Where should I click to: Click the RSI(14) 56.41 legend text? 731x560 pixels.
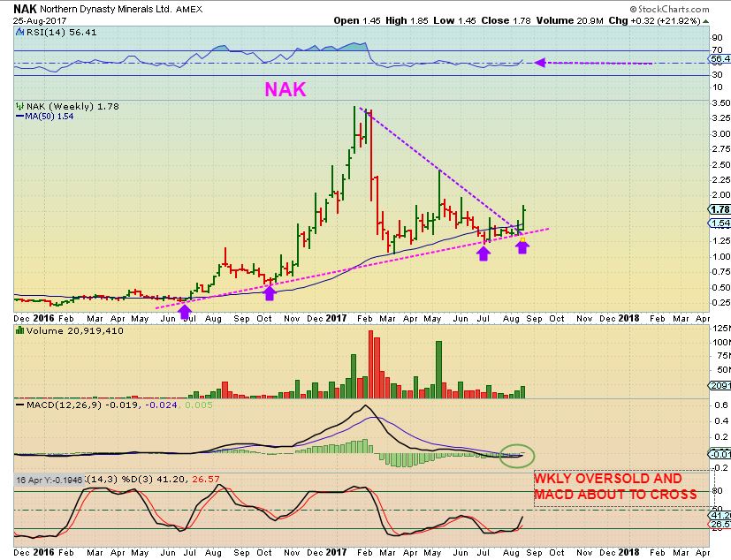62,33
